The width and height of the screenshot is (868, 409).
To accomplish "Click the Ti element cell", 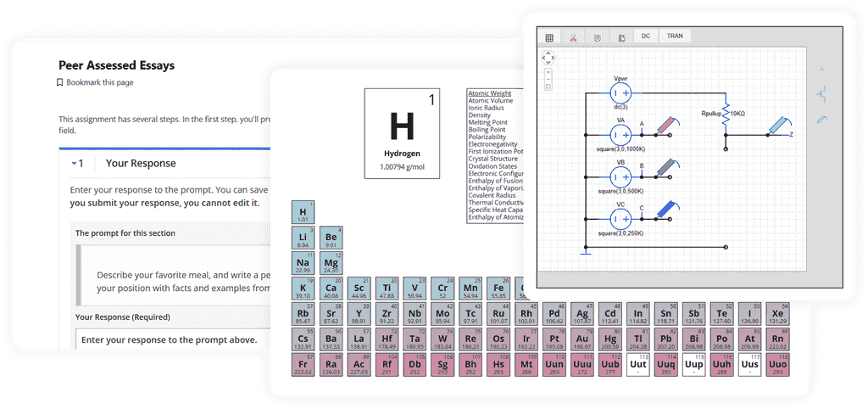I will pos(387,289).
